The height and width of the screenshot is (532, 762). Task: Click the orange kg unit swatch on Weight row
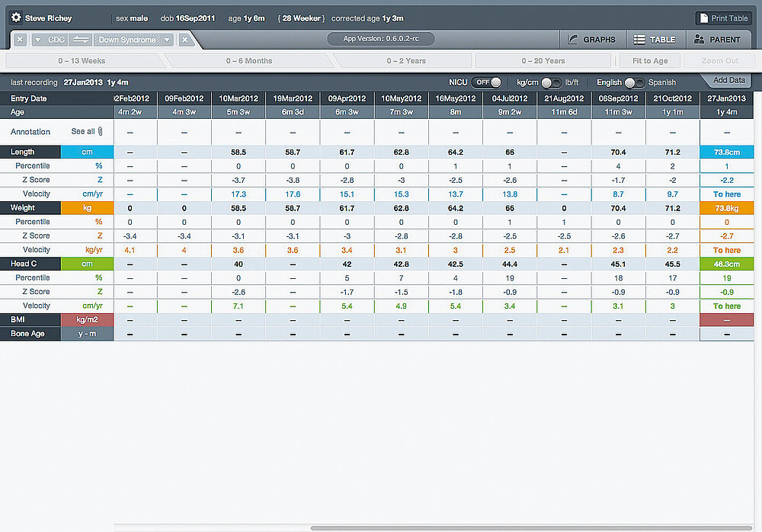(x=88, y=207)
